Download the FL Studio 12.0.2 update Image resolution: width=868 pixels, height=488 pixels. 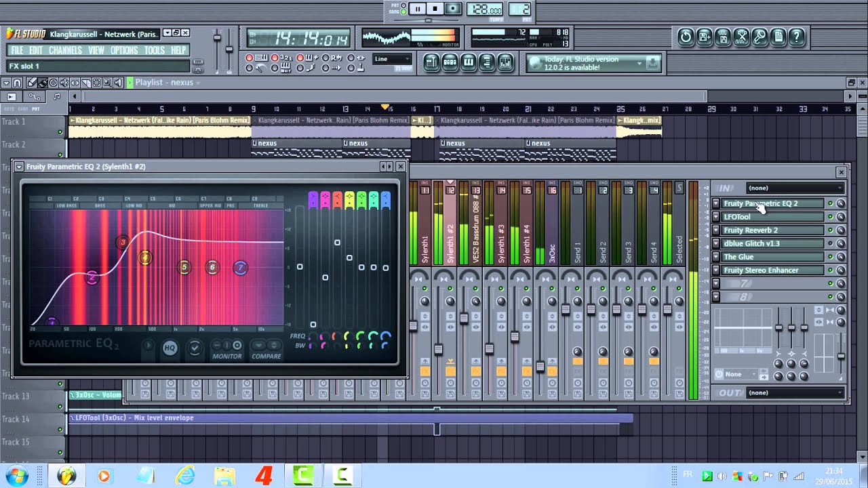click(x=652, y=63)
